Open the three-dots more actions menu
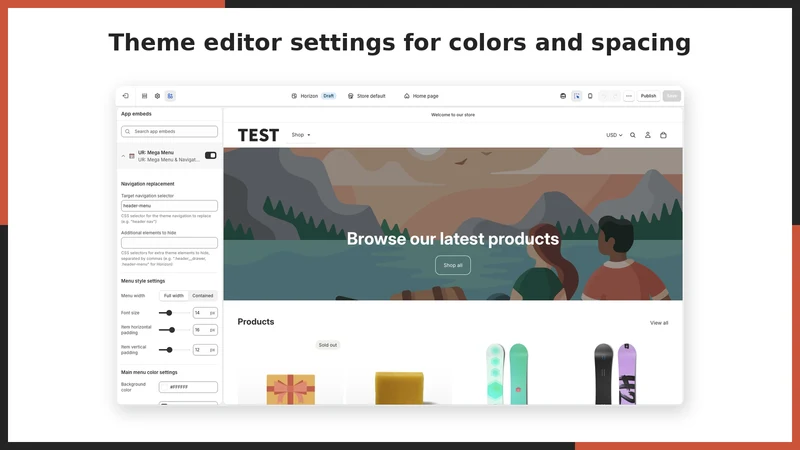 [x=629, y=96]
